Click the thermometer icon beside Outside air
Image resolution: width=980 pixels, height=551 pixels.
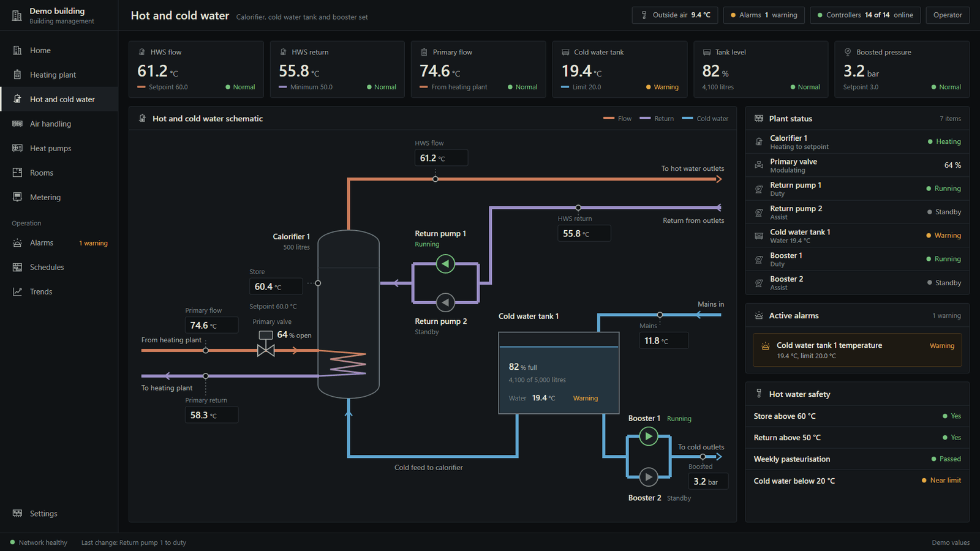(x=644, y=15)
